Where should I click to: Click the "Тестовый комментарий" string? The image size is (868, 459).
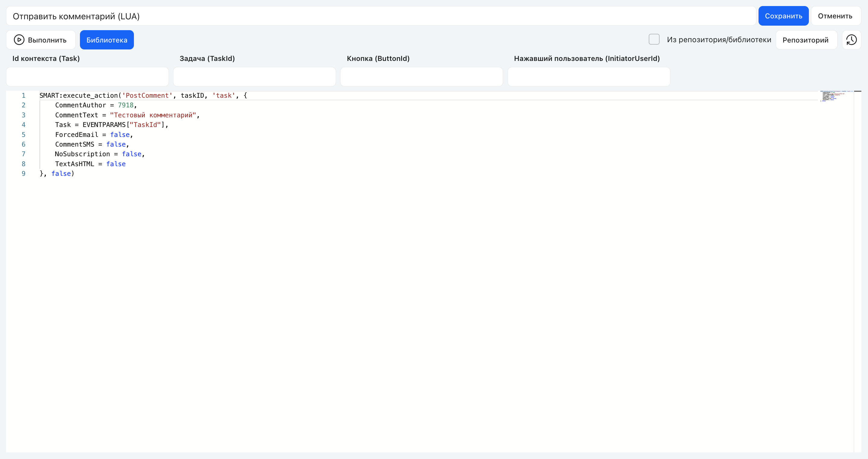153,115
